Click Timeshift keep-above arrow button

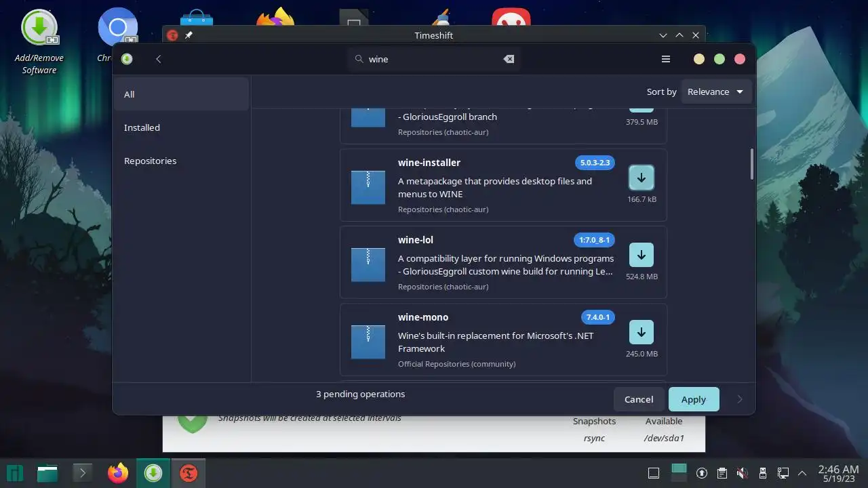(679, 35)
